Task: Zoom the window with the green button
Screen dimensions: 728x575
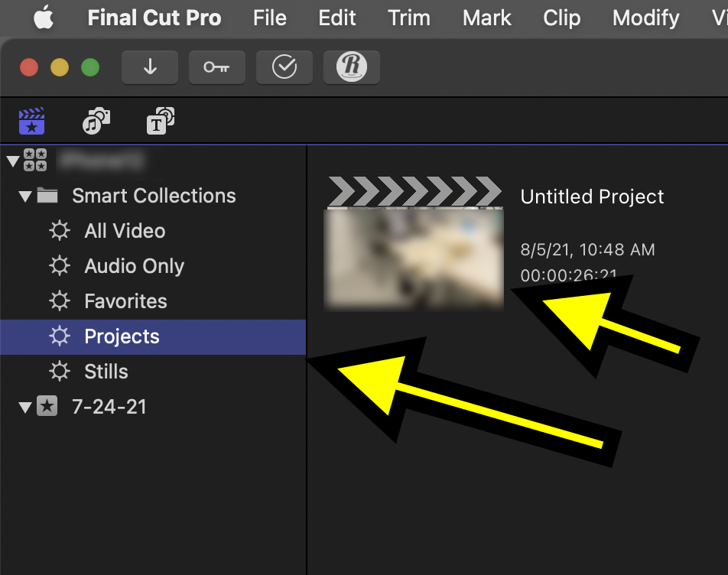Action: 90,67
